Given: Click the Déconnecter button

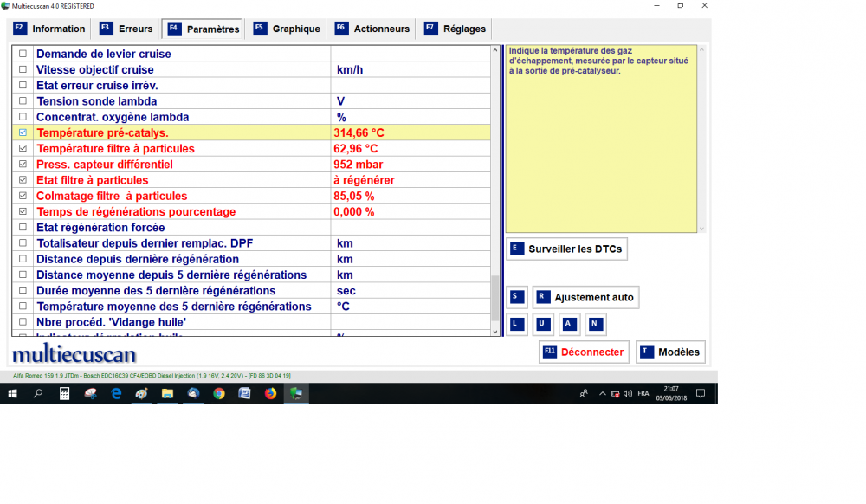Looking at the screenshot, I should pos(584,352).
